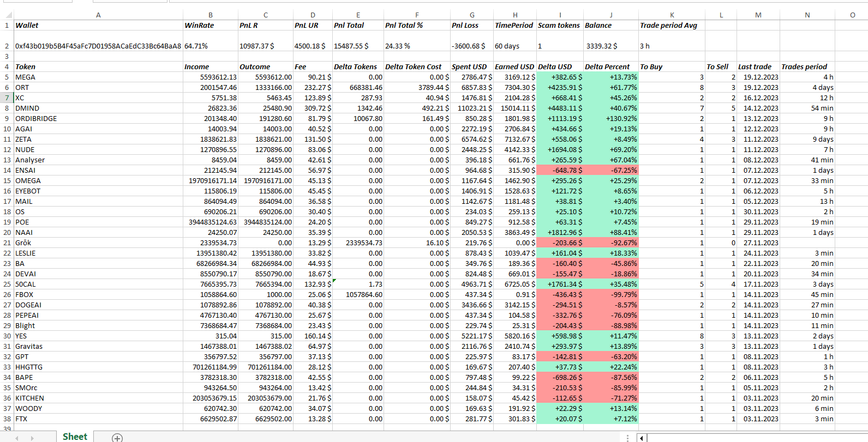Click the Delta Percent header cell
This screenshot has height=442, width=868.
click(x=611, y=67)
